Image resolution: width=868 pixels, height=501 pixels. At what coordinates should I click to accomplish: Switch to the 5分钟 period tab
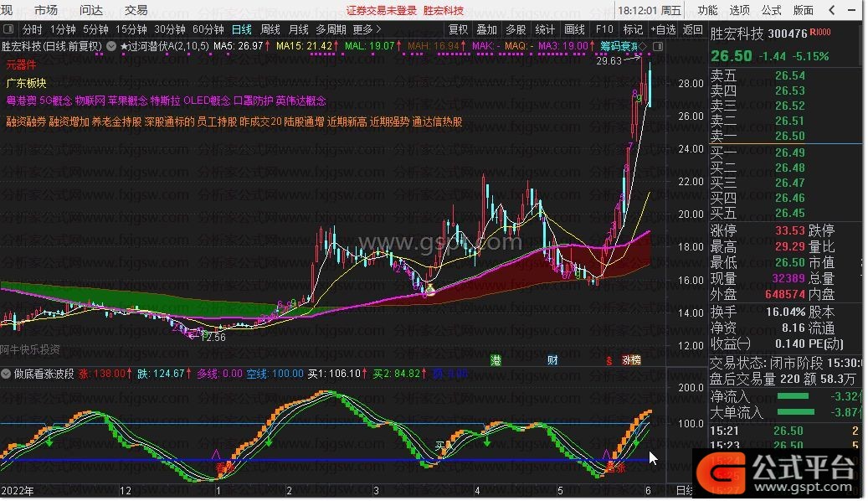point(95,29)
